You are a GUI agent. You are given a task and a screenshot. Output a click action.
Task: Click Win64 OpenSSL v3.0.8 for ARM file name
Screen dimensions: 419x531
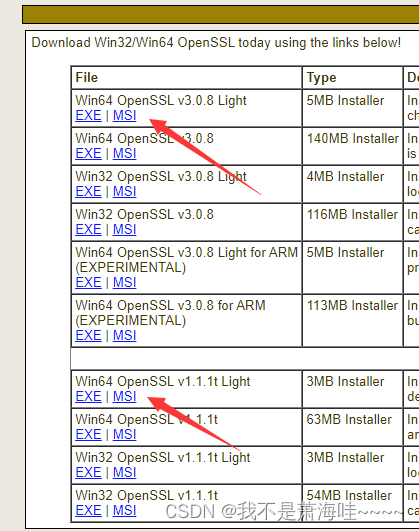pos(170,313)
